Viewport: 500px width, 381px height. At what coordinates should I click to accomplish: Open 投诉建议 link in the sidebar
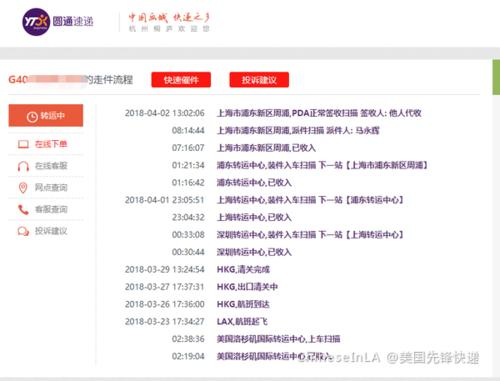[46, 231]
